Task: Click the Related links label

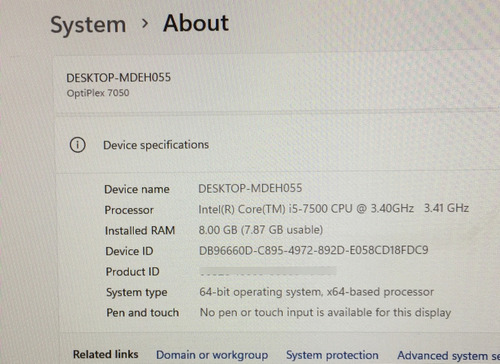Action: point(106,354)
